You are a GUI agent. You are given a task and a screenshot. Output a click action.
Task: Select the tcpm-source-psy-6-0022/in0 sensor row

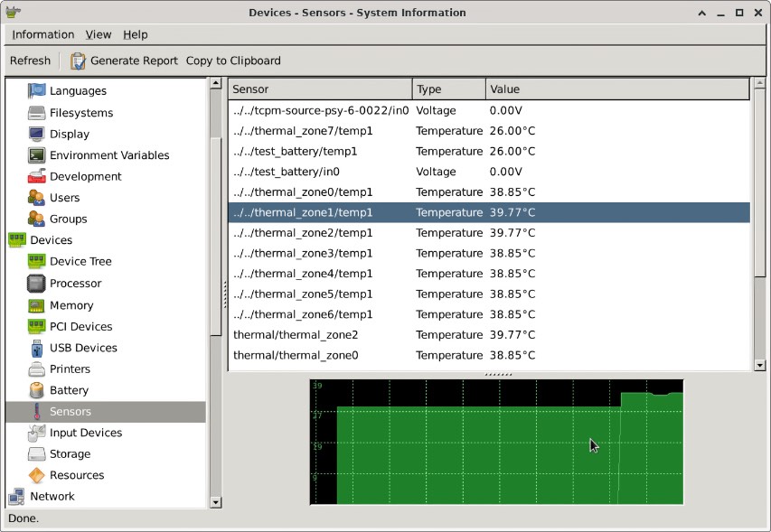coord(489,110)
